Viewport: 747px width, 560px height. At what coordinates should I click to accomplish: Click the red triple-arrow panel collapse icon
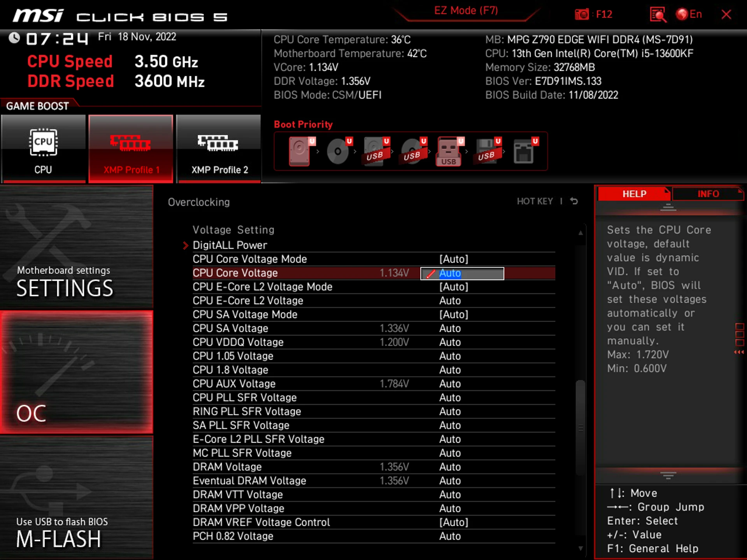pyautogui.click(x=739, y=352)
